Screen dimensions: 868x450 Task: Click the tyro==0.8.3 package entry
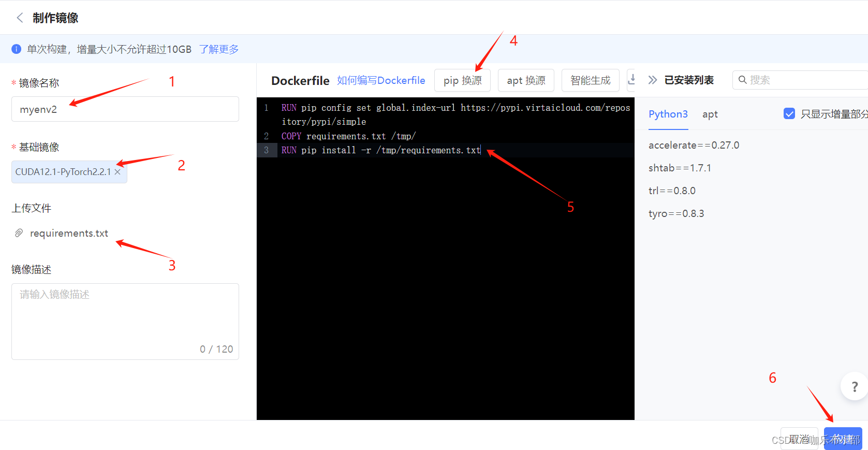[x=676, y=213]
